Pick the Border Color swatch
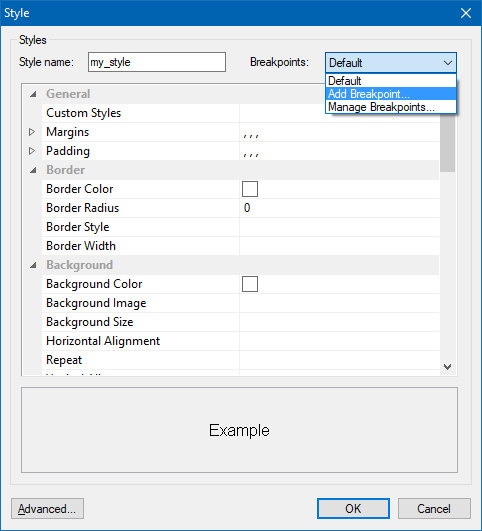Screen dimensions: 482x531 point(250,189)
